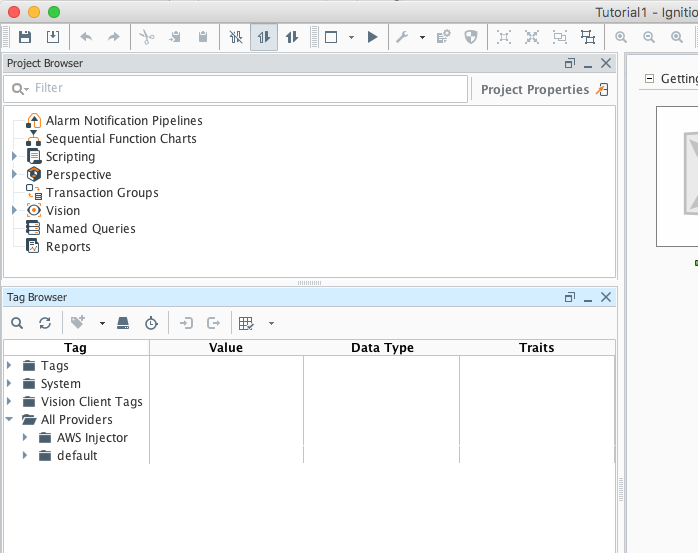Refresh the Tag Browser
698x553 pixels.
[45, 323]
